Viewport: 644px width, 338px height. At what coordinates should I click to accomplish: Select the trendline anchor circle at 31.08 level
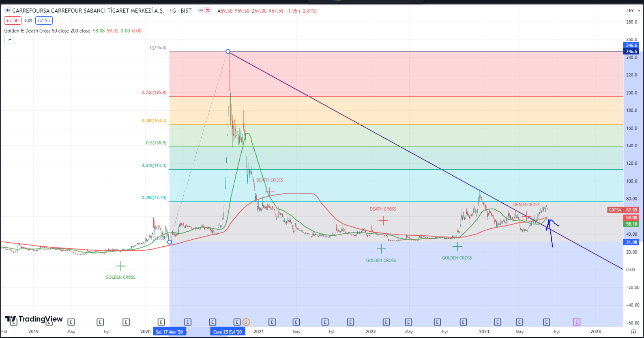click(x=170, y=242)
